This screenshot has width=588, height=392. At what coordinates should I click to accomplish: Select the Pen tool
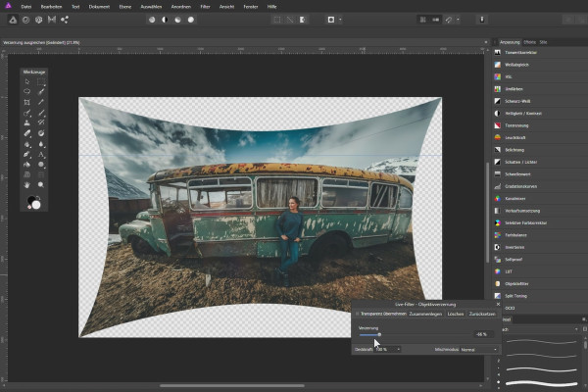[27, 154]
